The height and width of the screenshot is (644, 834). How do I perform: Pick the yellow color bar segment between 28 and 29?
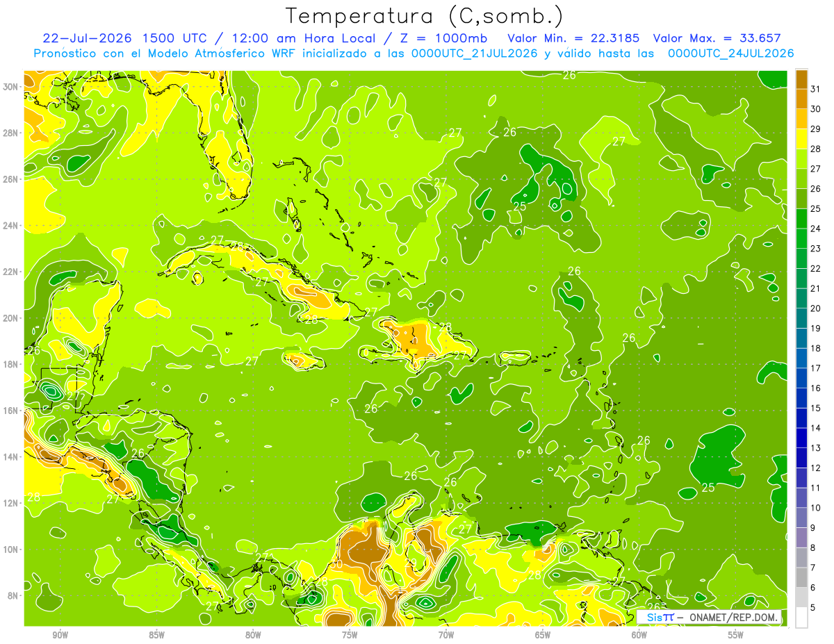point(801,139)
